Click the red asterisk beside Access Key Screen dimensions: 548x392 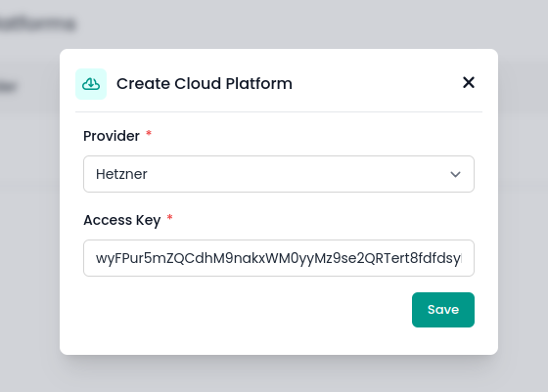[x=169, y=217]
